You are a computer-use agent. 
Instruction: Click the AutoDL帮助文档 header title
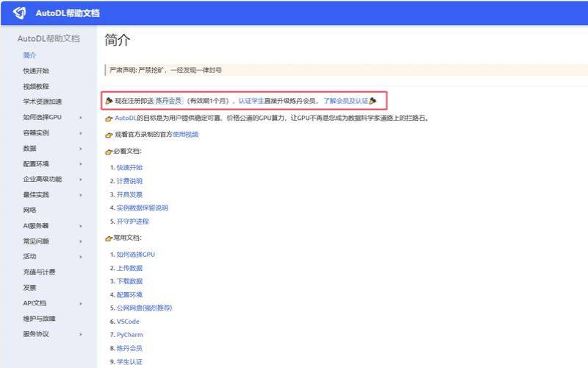click(x=68, y=13)
